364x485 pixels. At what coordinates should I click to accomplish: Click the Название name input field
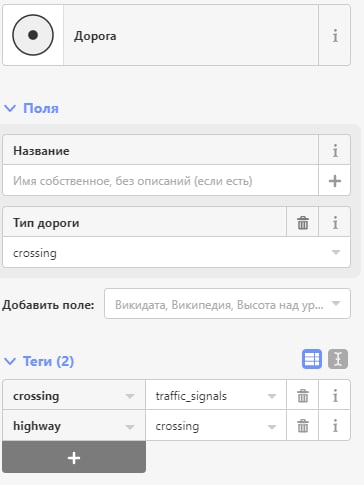point(160,181)
